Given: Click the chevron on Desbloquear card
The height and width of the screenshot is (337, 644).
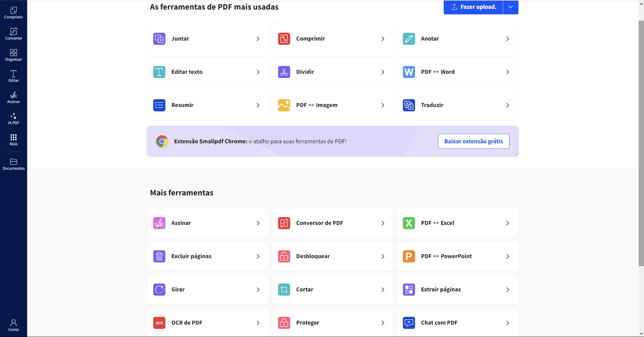Looking at the screenshot, I should pyautogui.click(x=383, y=256).
